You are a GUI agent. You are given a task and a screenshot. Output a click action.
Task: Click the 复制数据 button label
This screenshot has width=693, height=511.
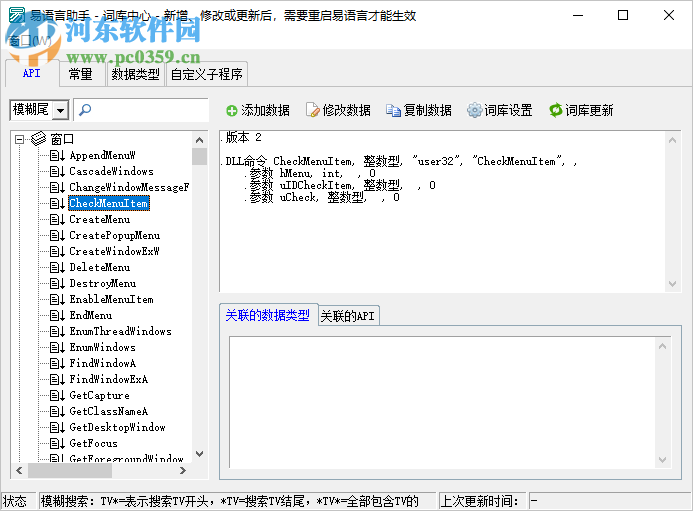click(427, 110)
